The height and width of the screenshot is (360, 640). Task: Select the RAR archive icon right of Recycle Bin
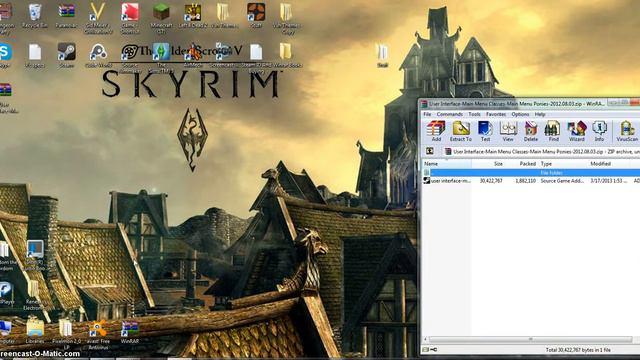66,16
